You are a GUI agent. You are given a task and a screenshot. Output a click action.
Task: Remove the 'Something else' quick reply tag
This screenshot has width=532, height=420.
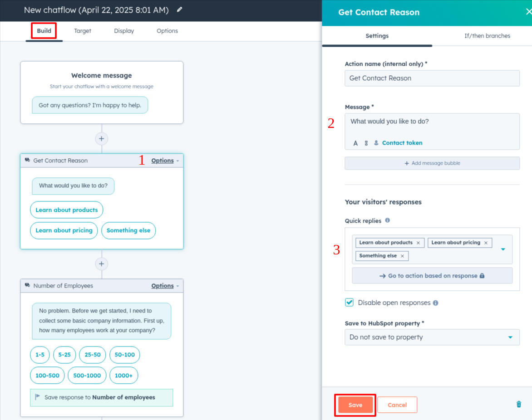(402, 256)
